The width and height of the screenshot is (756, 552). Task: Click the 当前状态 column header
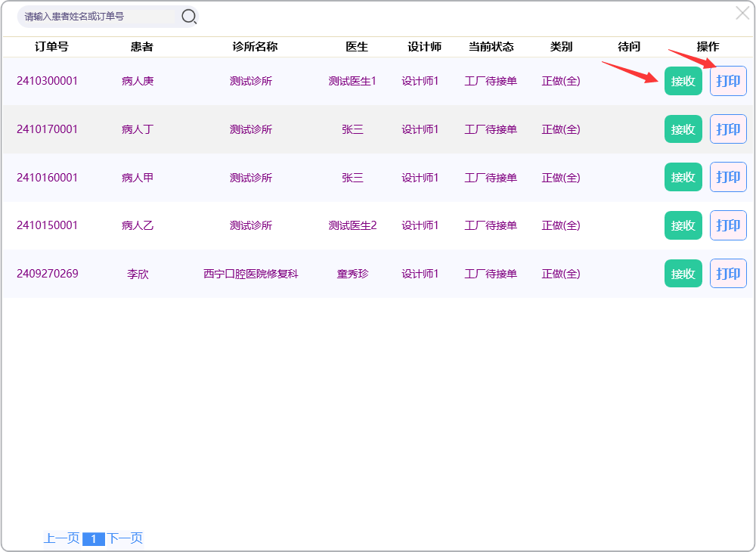click(491, 47)
